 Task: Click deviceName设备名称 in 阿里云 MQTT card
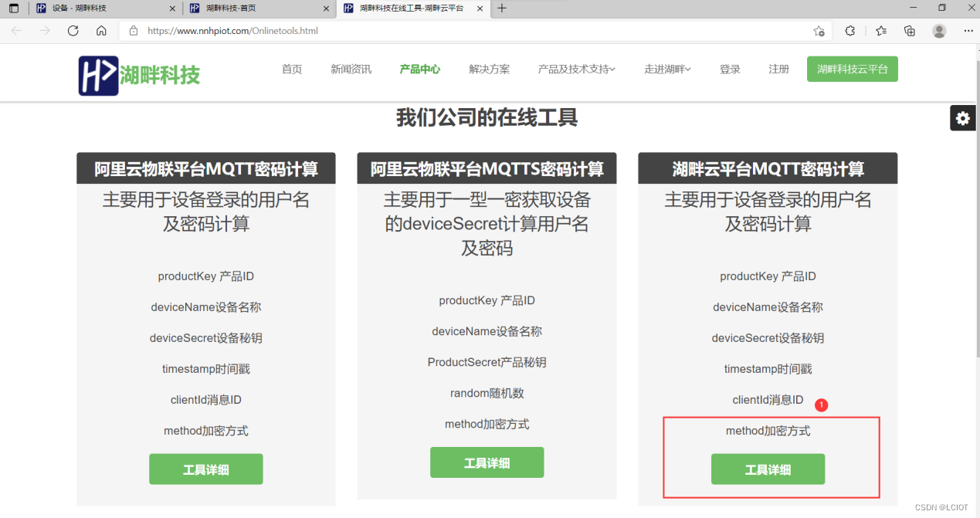pyautogui.click(x=206, y=307)
